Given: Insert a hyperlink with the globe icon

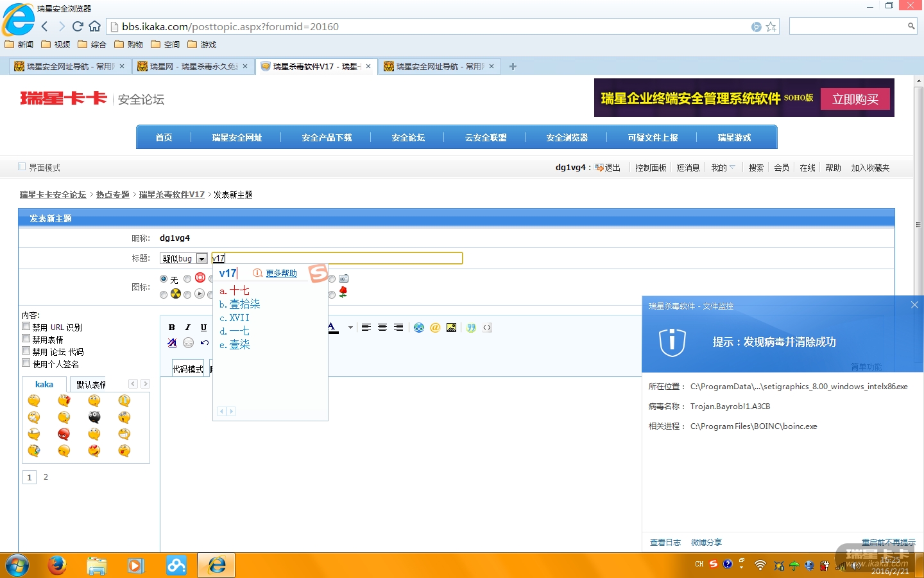Looking at the screenshot, I should [x=419, y=328].
